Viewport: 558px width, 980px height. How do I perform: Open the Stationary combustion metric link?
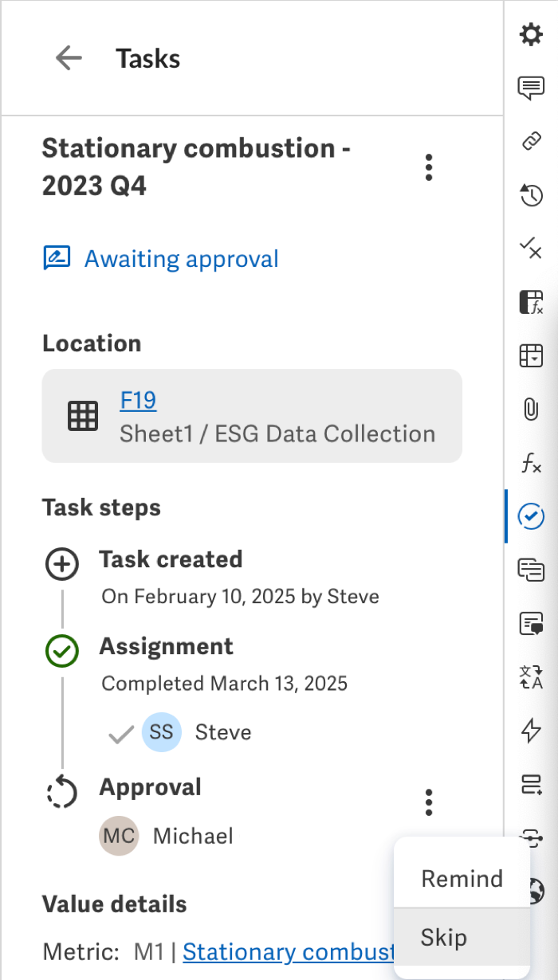289,951
